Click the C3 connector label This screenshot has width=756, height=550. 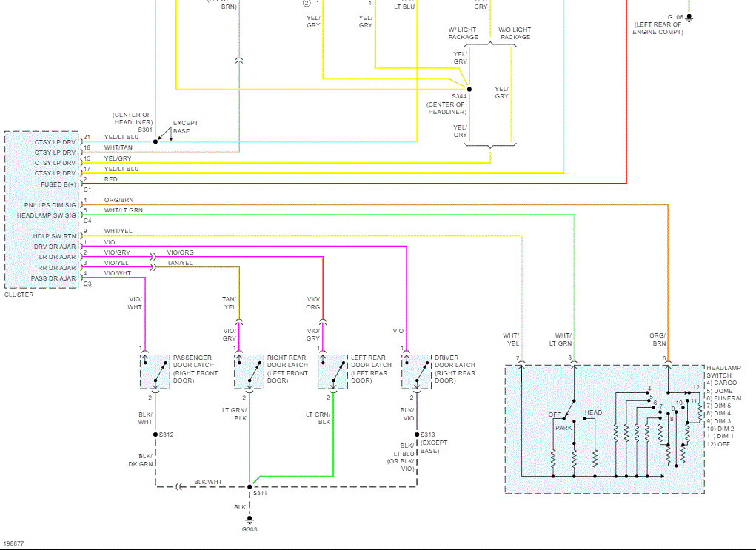click(x=87, y=284)
